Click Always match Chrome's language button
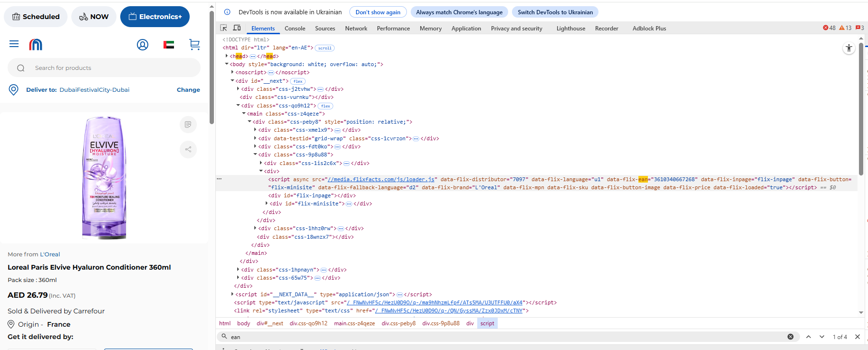This screenshot has height=350, width=868. 459,12
